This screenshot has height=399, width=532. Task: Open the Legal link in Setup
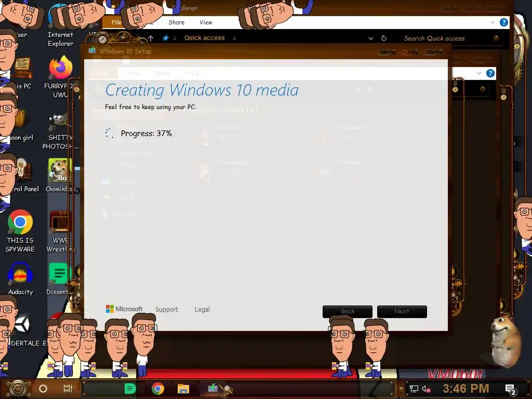[x=202, y=310]
